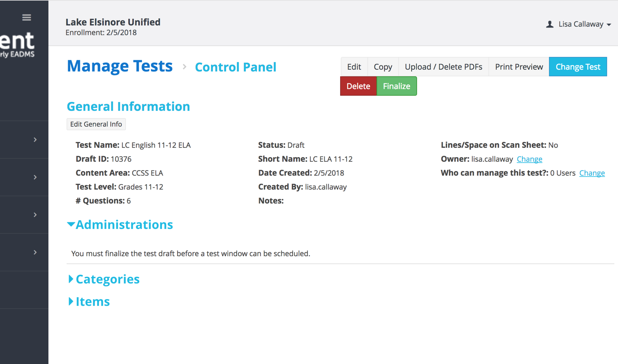Screen dimensions: 618x364
Task: Open the hamburger menu in the sidebar
Action: click(27, 18)
